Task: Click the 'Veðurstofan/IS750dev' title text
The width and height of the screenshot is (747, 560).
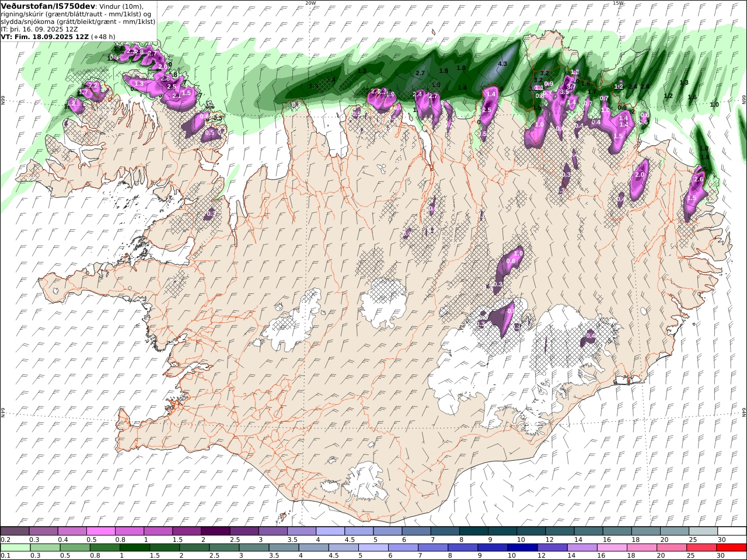Action: coord(48,5)
